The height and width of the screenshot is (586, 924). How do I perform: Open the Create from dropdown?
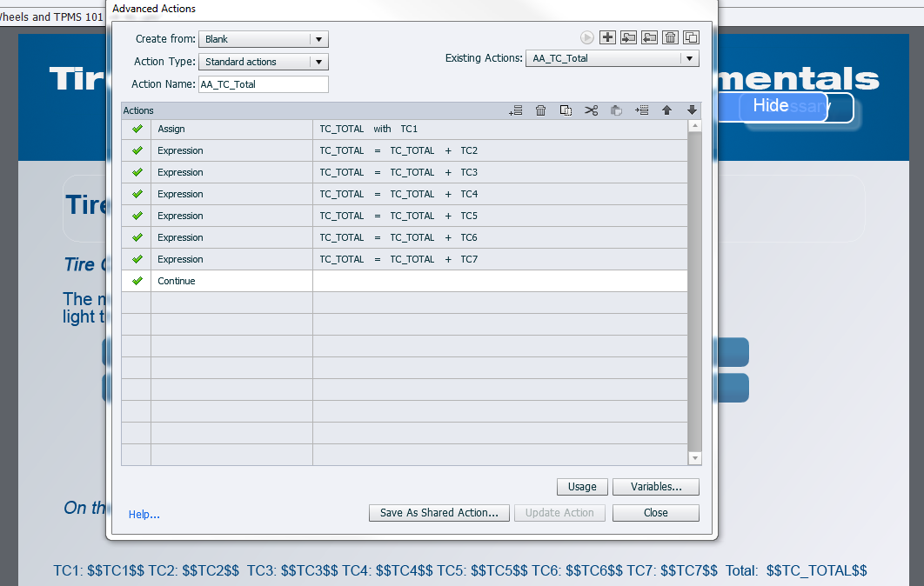(263, 39)
